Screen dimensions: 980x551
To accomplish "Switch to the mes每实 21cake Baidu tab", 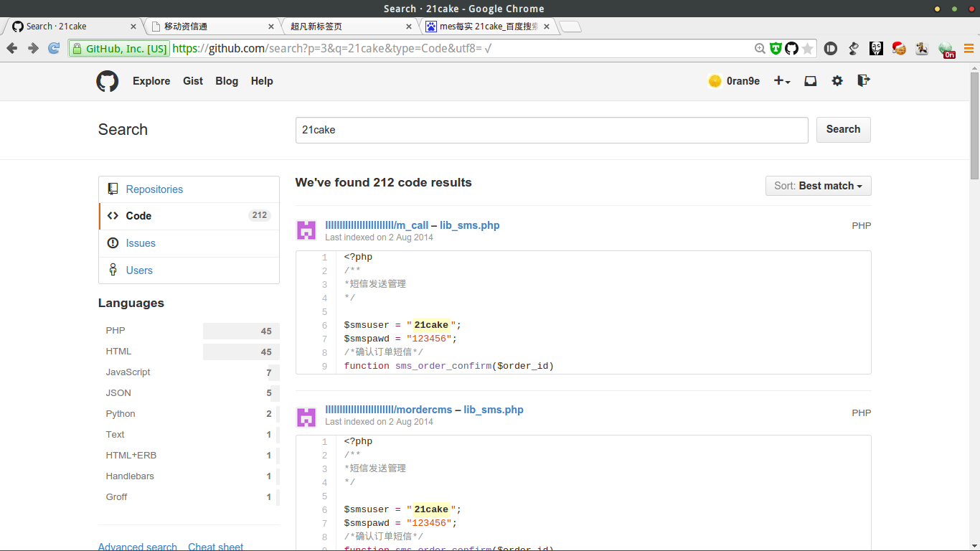I will [x=487, y=27].
